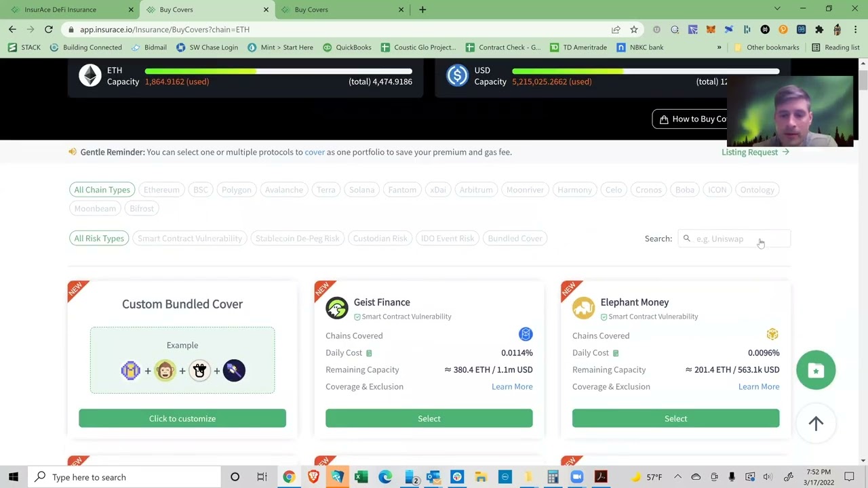Open the MetaMask fox extension icon
The image size is (868, 488).
point(711,29)
